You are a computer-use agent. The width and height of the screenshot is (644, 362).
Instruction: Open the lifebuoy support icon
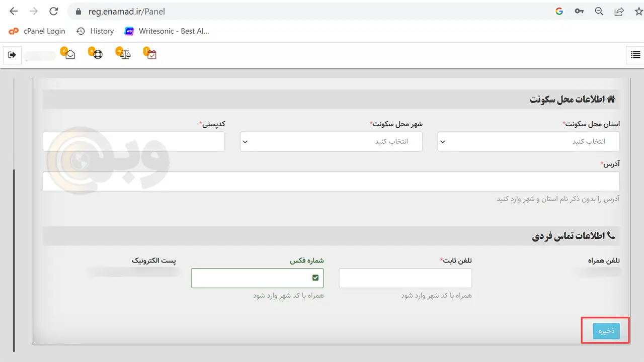coord(98,54)
